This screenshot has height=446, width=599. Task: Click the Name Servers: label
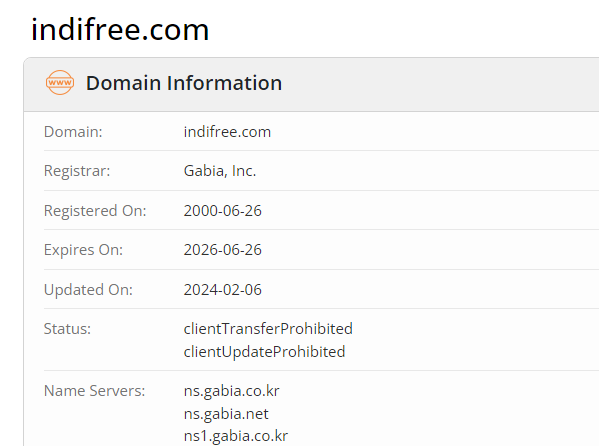click(x=95, y=391)
